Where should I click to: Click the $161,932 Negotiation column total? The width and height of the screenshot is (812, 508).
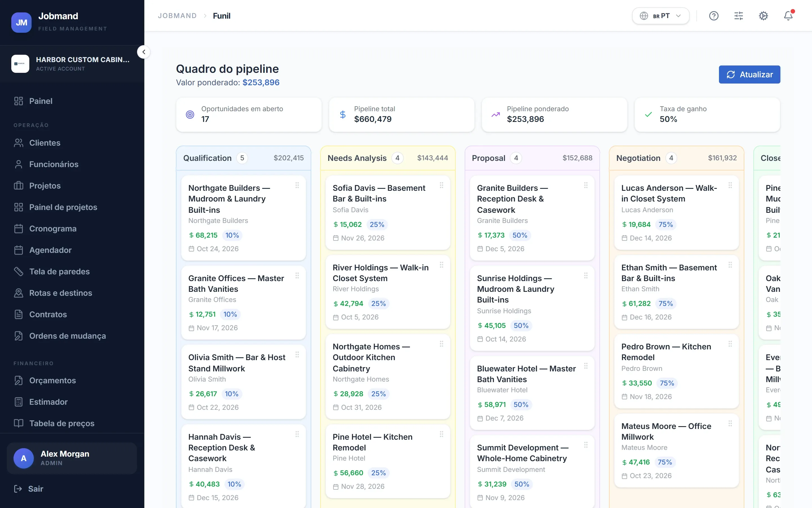(722, 158)
